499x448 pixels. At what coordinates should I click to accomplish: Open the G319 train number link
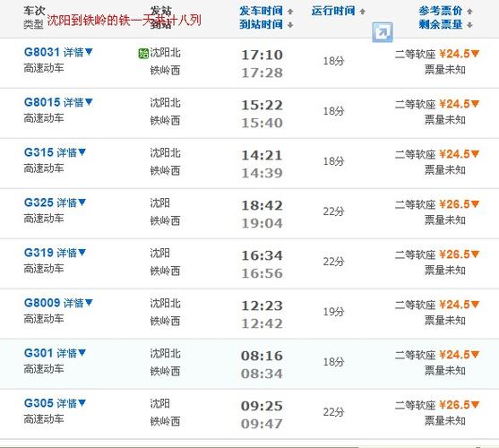39,253
